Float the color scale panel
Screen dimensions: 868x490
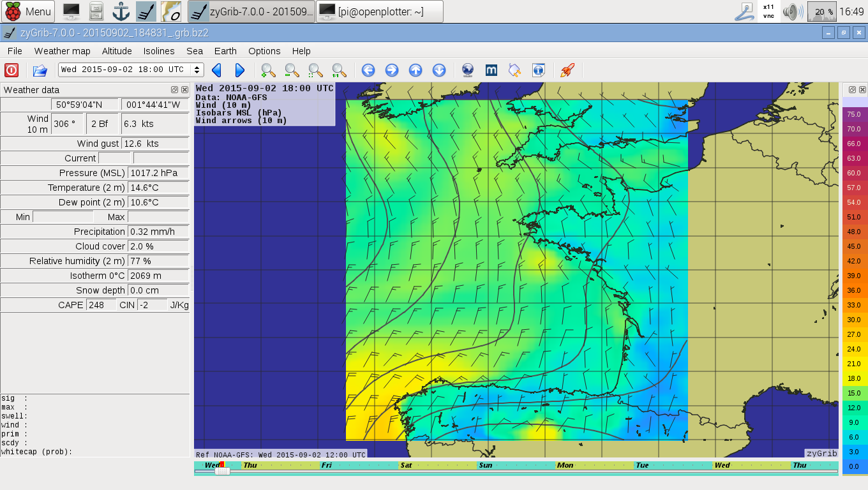(x=853, y=90)
